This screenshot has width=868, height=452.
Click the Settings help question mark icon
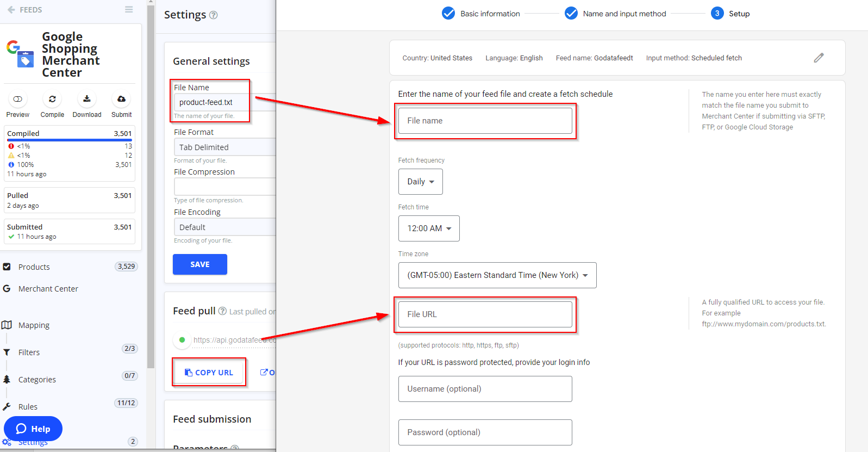tap(214, 15)
